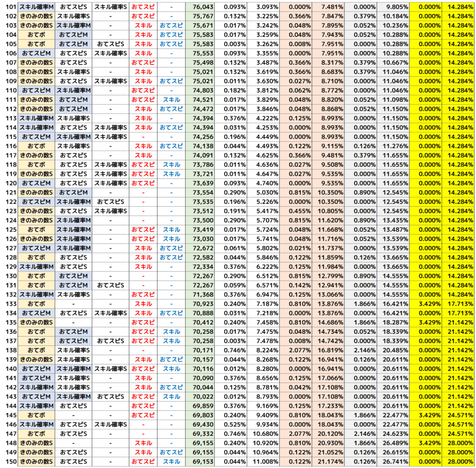This screenshot has width=476, height=468.
Task: Select the 8.224% cell in row 138
Action: coord(264,350)
